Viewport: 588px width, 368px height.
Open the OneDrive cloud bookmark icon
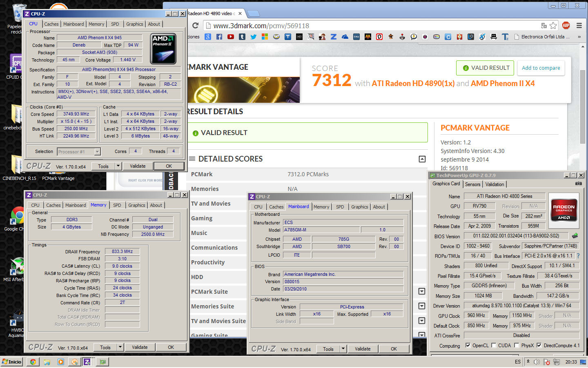tap(345, 37)
